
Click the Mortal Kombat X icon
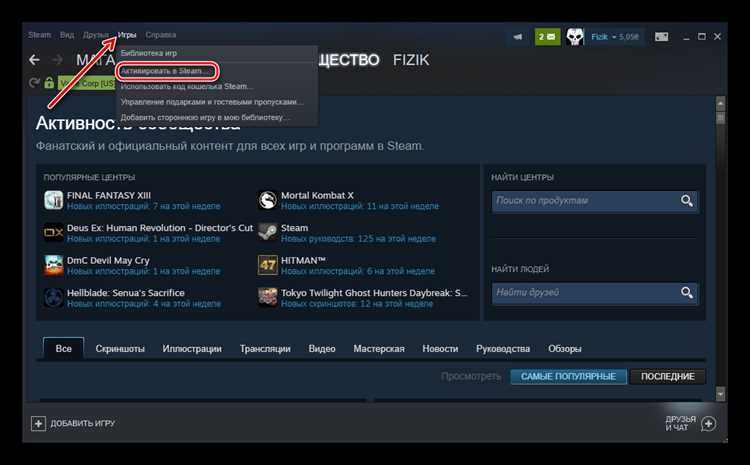[x=267, y=200]
